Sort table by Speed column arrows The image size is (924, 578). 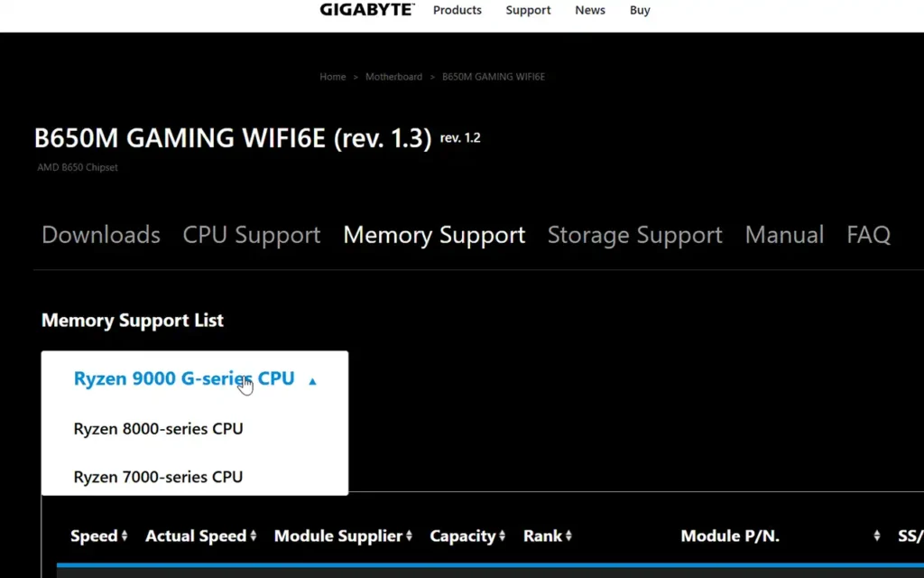(125, 536)
